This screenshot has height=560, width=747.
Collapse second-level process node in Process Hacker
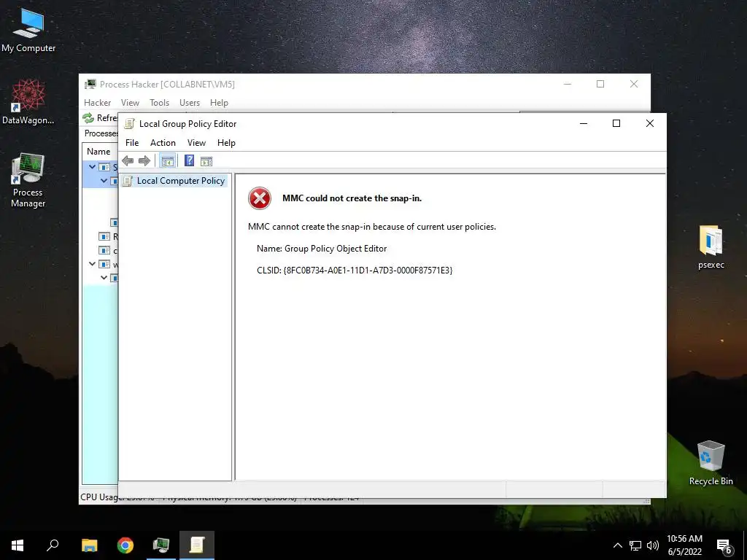tap(104, 181)
